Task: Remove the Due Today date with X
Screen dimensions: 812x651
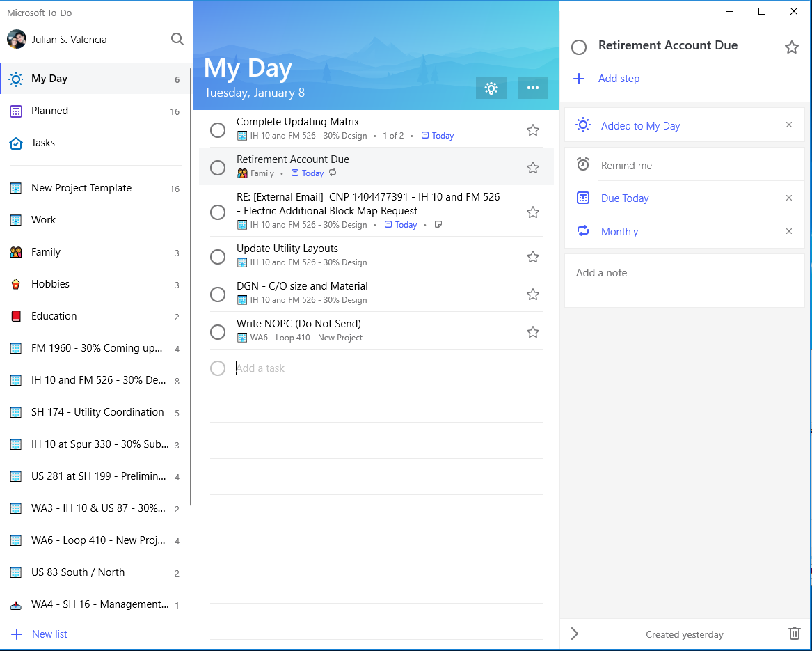Action: coord(789,198)
